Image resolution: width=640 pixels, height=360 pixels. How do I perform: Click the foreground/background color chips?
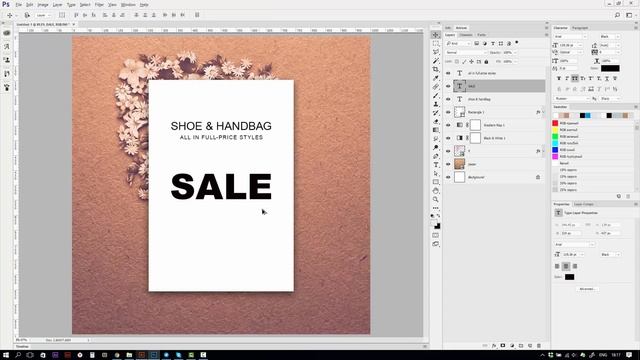(x=436, y=225)
